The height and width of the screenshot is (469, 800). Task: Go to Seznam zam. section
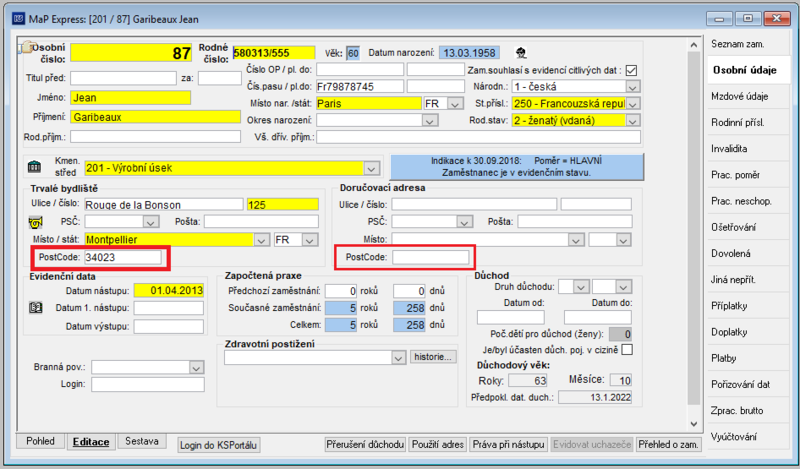(748, 44)
